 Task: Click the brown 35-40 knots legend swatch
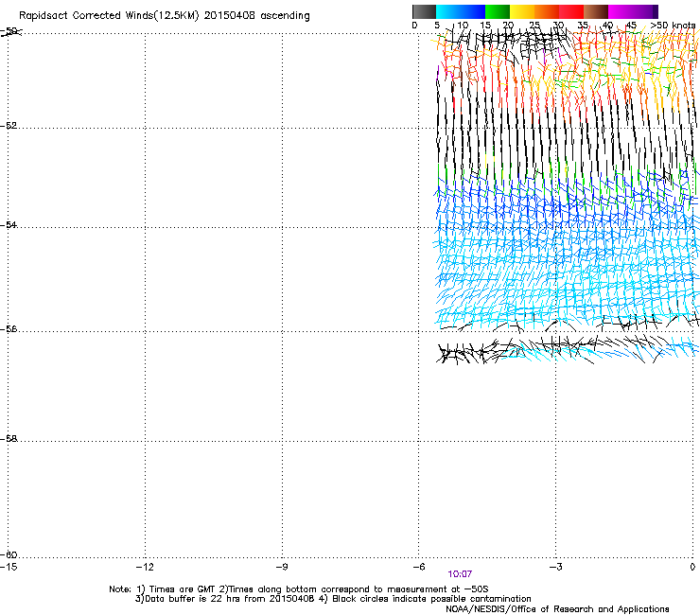pyautogui.click(x=596, y=11)
